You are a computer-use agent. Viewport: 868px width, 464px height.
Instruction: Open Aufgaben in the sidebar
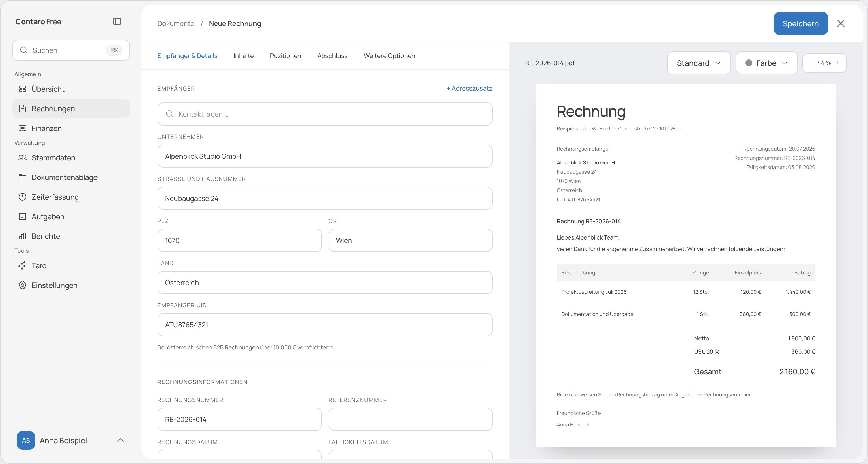[x=71, y=216]
